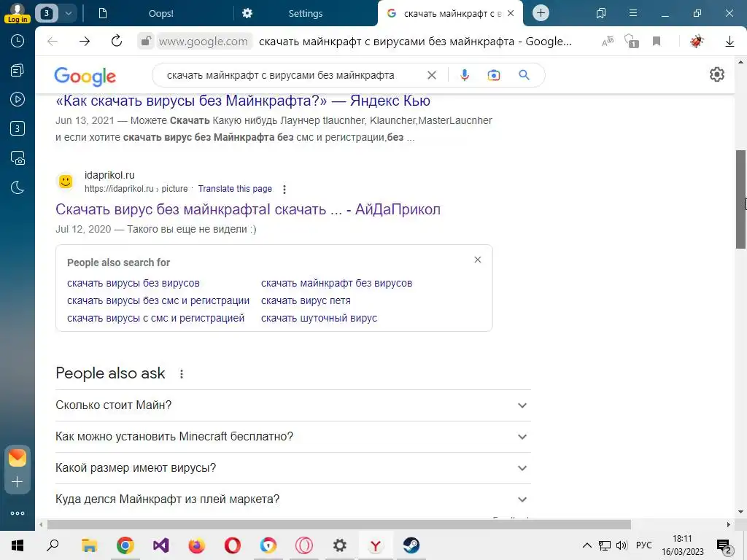The height and width of the screenshot is (560, 747).
Task: Search 'скачать вирусы с смс и регистрацией'
Action: (x=156, y=318)
